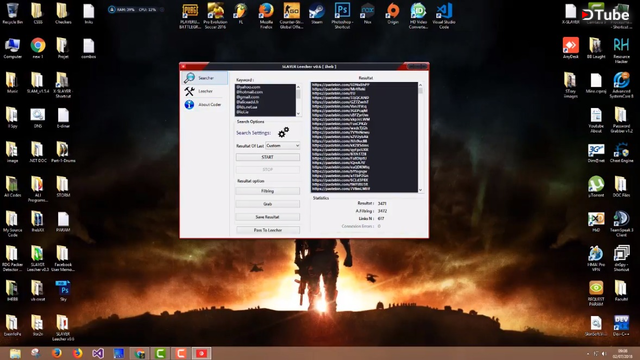The height and width of the screenshot is (360, 640).
Task: Open the REQUEST PARAM desktop icon
Action: [596, 293]
